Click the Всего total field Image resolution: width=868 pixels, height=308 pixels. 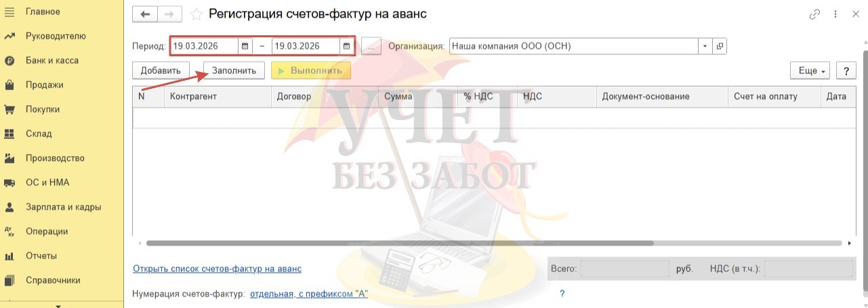pos(625,269)
